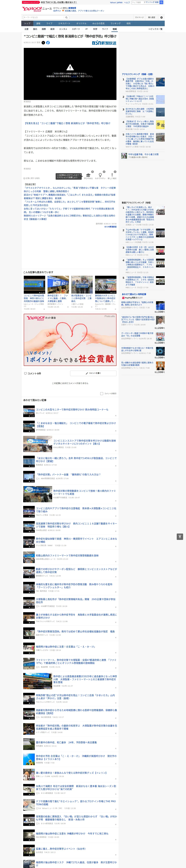Switch to the ライブ tab in the blue bar
186x868 pixels.
49,24
